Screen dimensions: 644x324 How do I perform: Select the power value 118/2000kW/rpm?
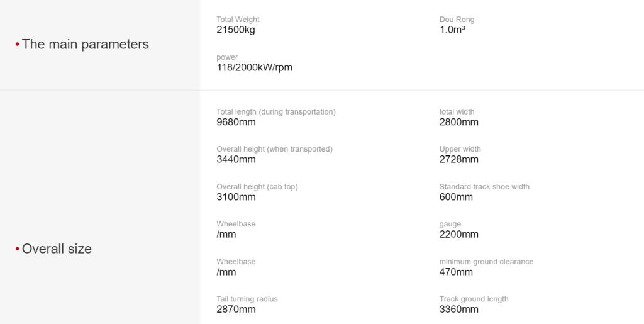point(254,67)
